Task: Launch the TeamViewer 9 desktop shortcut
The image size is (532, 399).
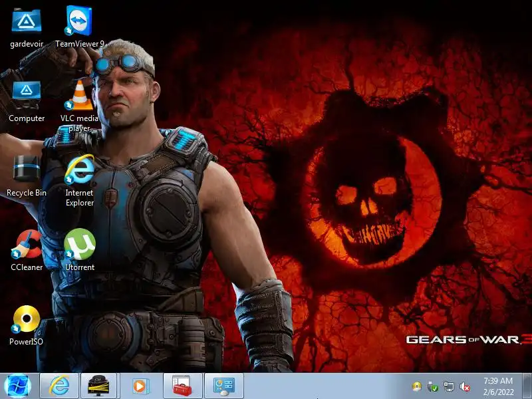Action: (79, 21)
